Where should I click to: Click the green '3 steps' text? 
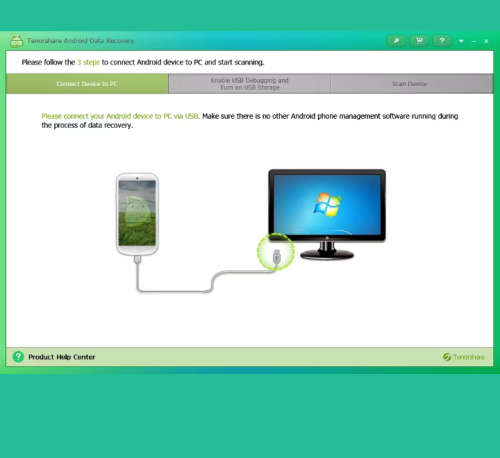click(x=88, y=62)
